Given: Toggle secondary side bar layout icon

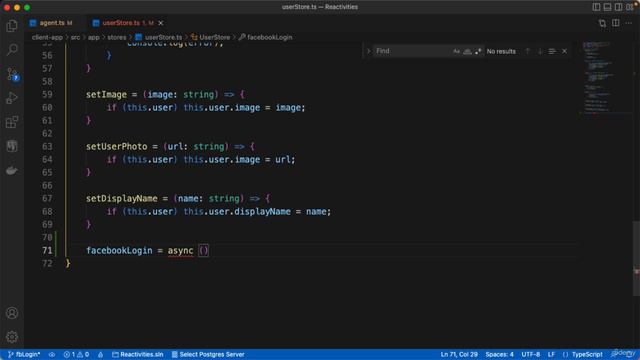Looking at the screenshot, I should 618,7.
